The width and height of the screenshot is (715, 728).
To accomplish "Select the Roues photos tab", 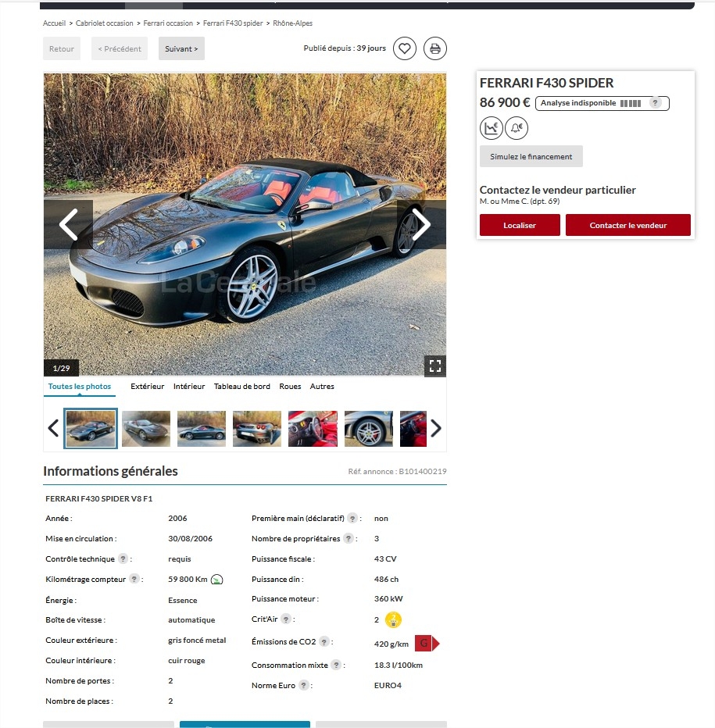I will (290, 387).
